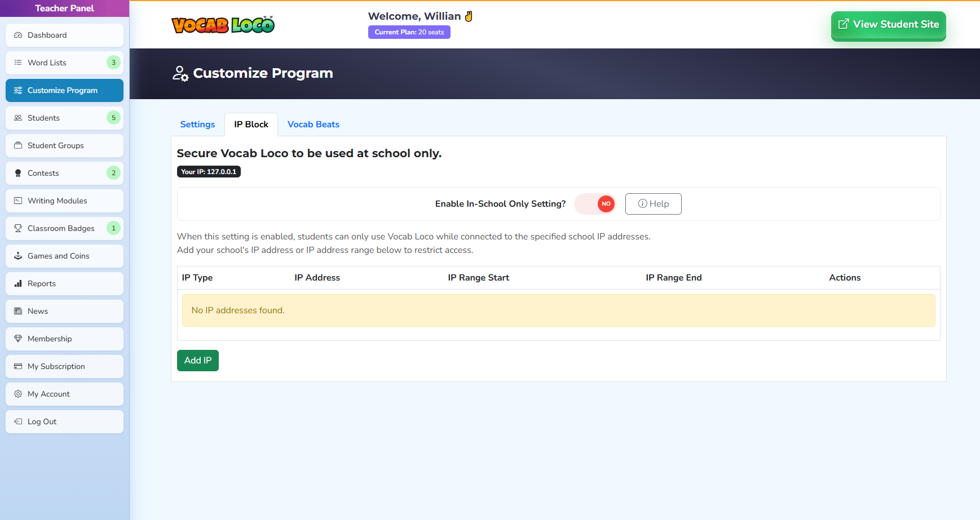
Task: Click the info icon in Help button
Action: 642,204
